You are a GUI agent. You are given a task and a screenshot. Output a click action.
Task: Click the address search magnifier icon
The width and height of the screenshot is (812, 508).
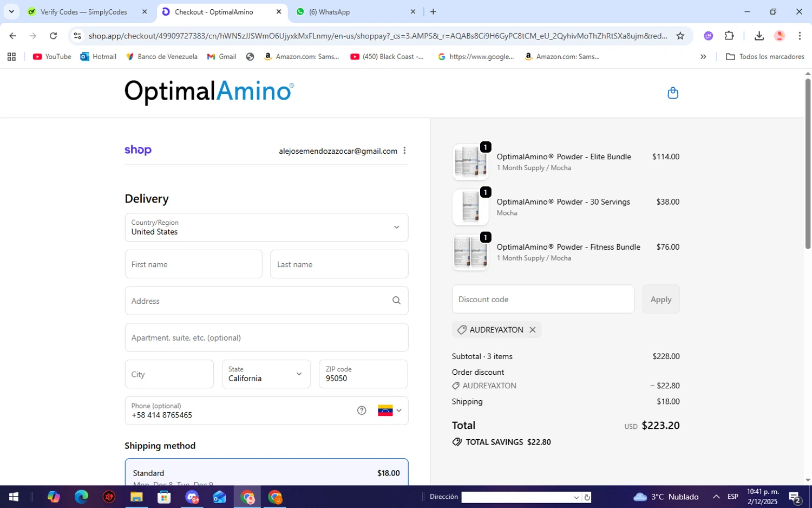pos(396,301)
